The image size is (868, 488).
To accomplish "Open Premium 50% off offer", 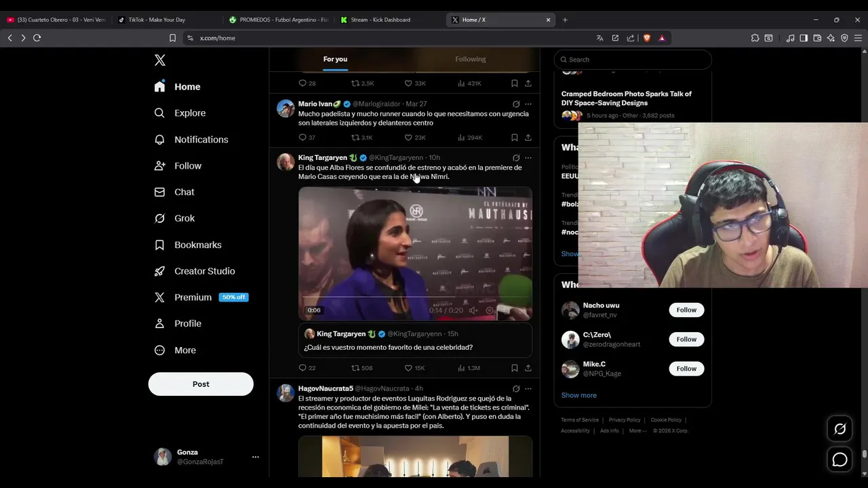I will (201, 298).
